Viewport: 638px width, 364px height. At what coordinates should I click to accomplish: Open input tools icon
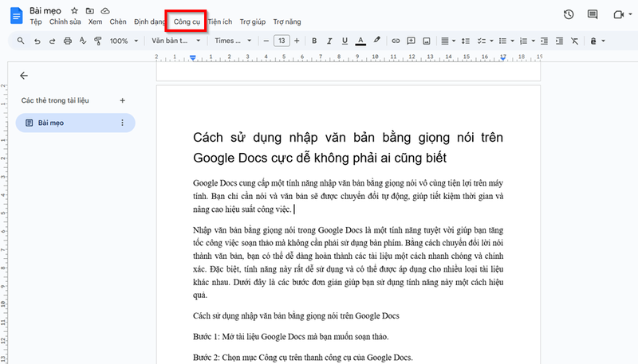[x=593, y=41]
